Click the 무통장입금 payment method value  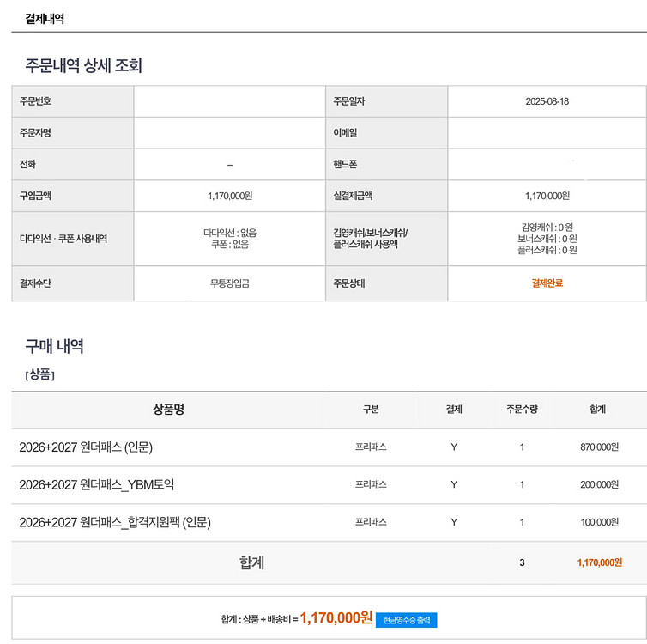pyautogui.click(x=230, y=283)
